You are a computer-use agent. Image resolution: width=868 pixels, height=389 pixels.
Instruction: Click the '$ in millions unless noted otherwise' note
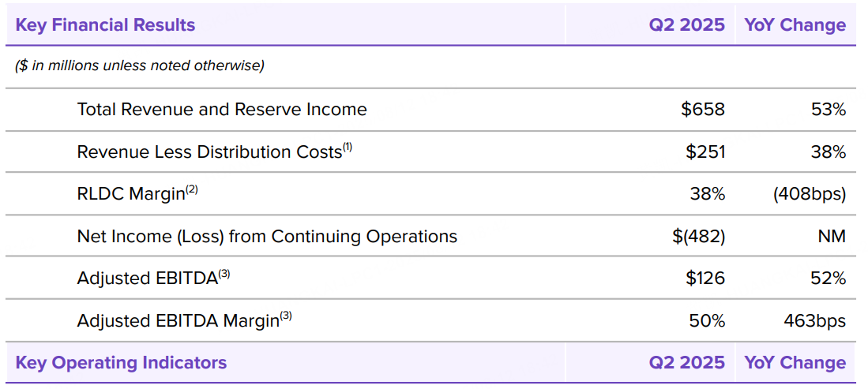point(140,66)
